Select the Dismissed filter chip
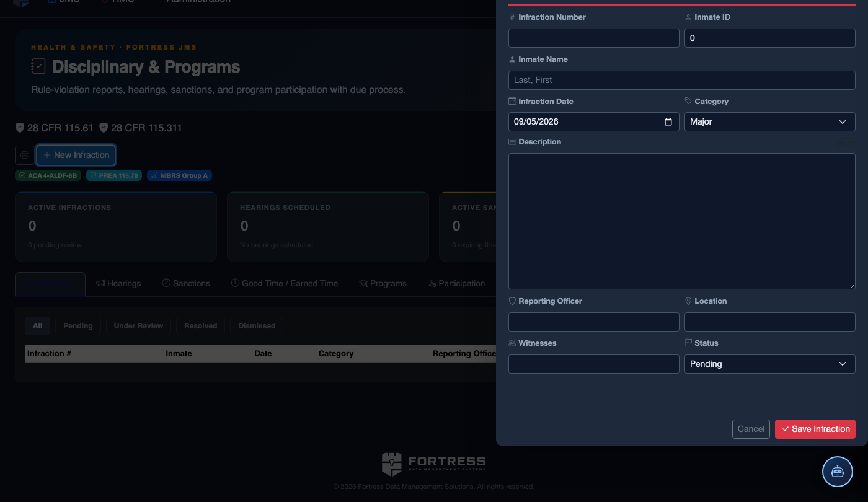868x502 pixels. (x=257, y=326)
